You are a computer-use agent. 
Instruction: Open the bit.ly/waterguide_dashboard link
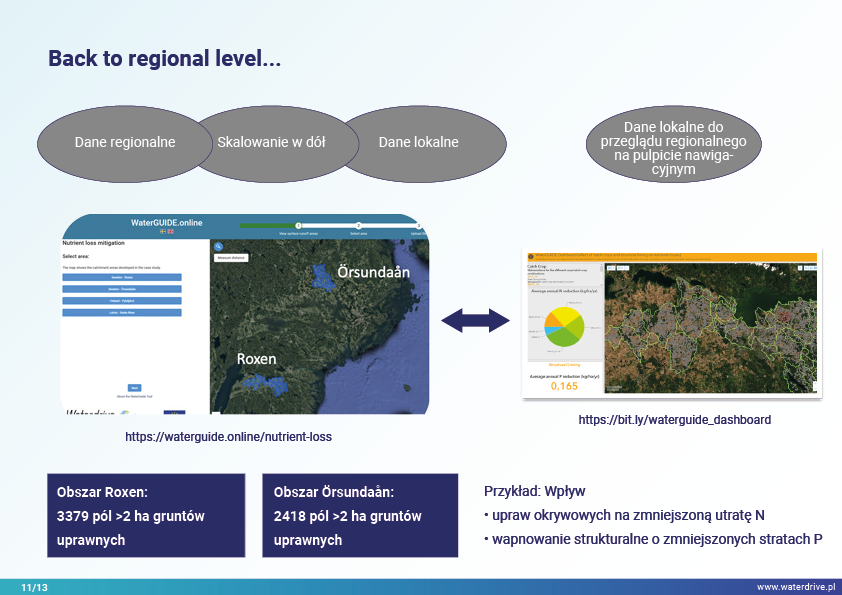[x=674, y=420]
